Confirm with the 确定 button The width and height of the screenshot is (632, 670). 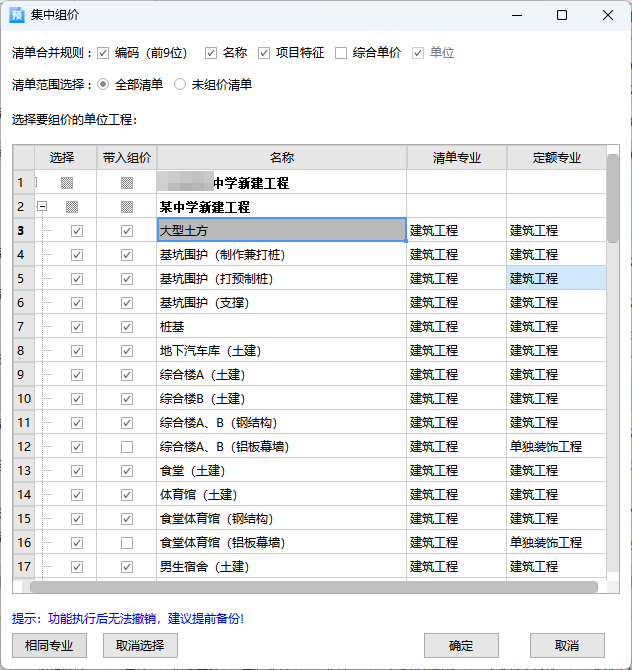(461, 645)
